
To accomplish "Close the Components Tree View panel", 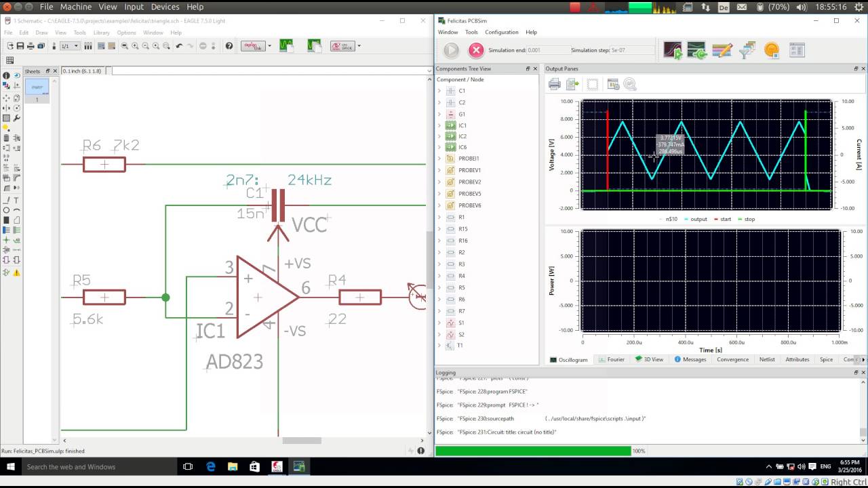I will (x=536, y=68).
